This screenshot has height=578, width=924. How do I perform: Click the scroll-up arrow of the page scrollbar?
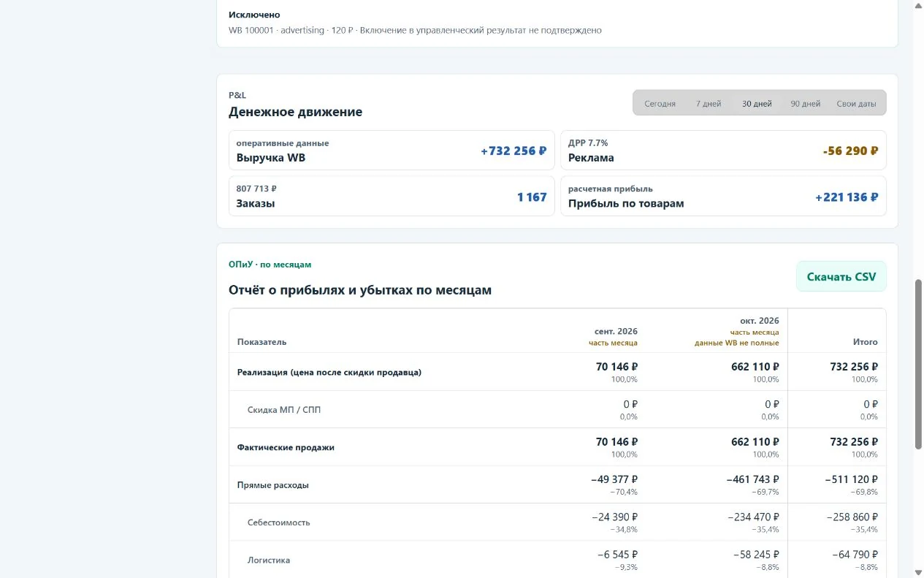pos(918,5)
